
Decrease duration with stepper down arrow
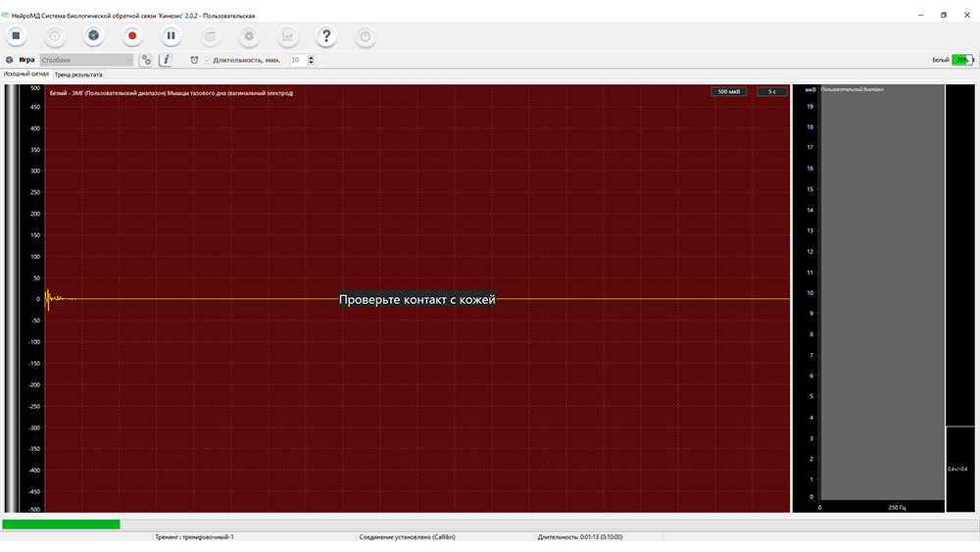click(312, 63)
